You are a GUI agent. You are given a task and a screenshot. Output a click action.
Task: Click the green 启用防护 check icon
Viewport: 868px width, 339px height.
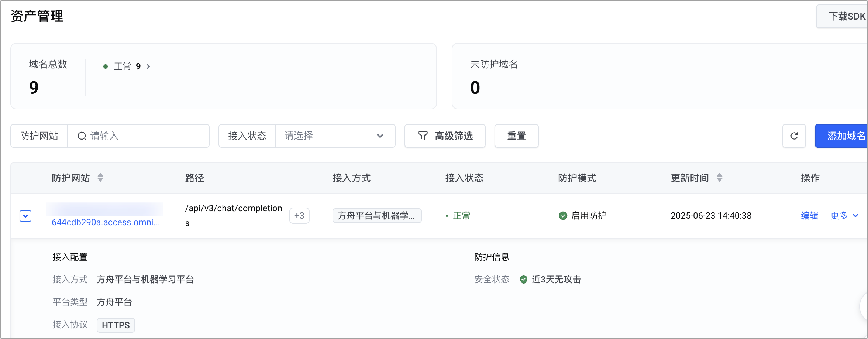563,216
